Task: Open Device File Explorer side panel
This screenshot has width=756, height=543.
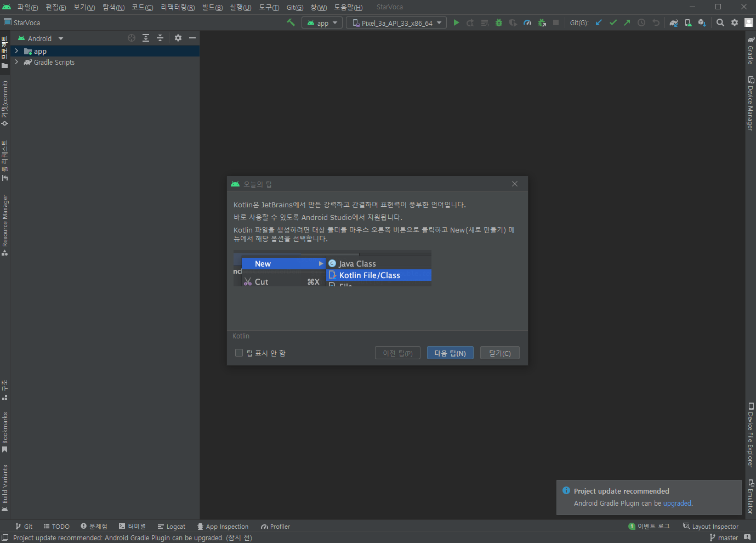Action: (x=751, y=435)
